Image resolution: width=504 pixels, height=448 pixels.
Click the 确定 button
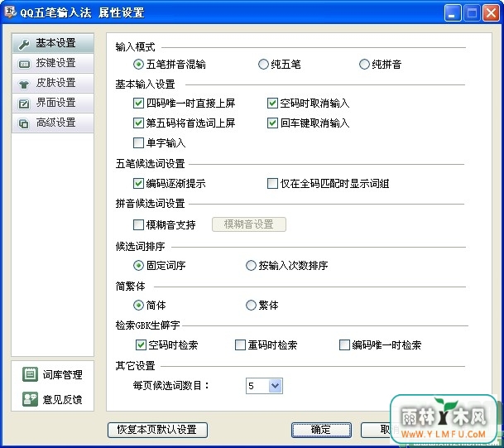pyautogui.click(x=321, y=430)
